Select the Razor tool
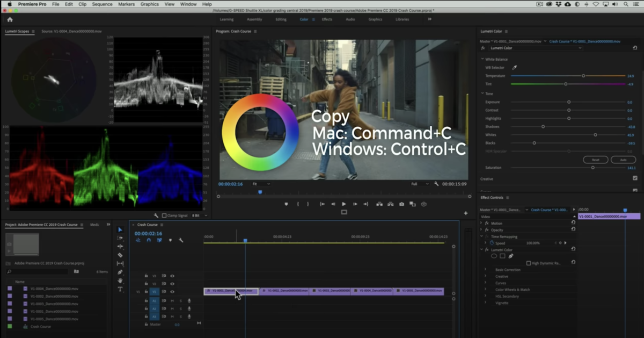This screenshot has width=644, height=338. click(x=120, y=255)
